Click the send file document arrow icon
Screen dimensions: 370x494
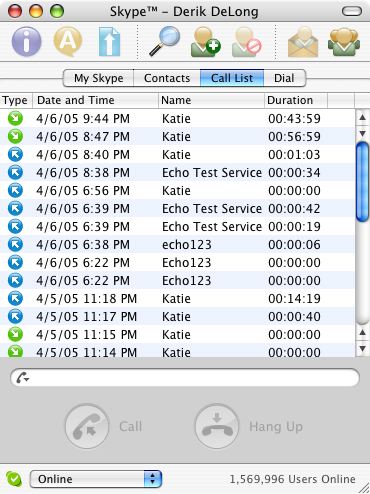[110, 42]
